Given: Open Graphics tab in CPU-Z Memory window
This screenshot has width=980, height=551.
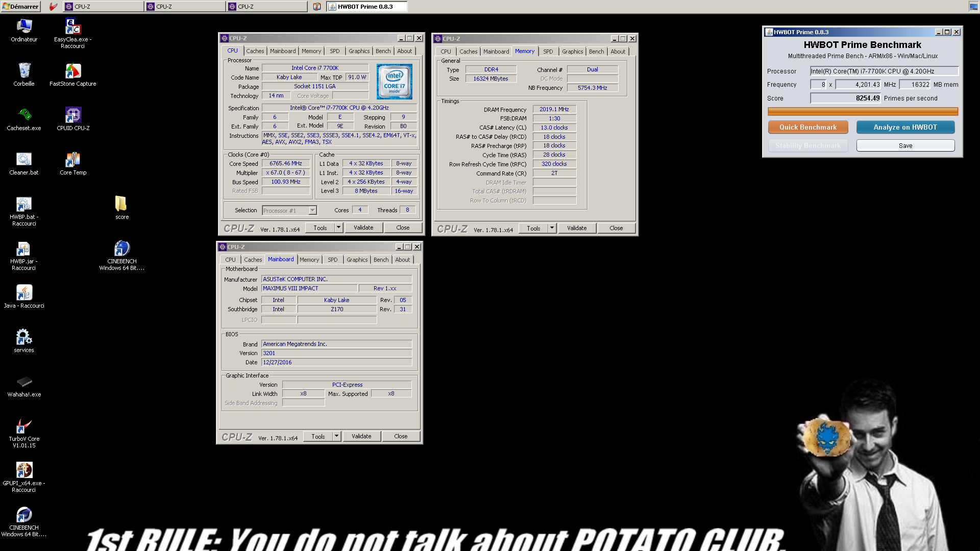Looking at the screenshot, I should tap(572, 52).
